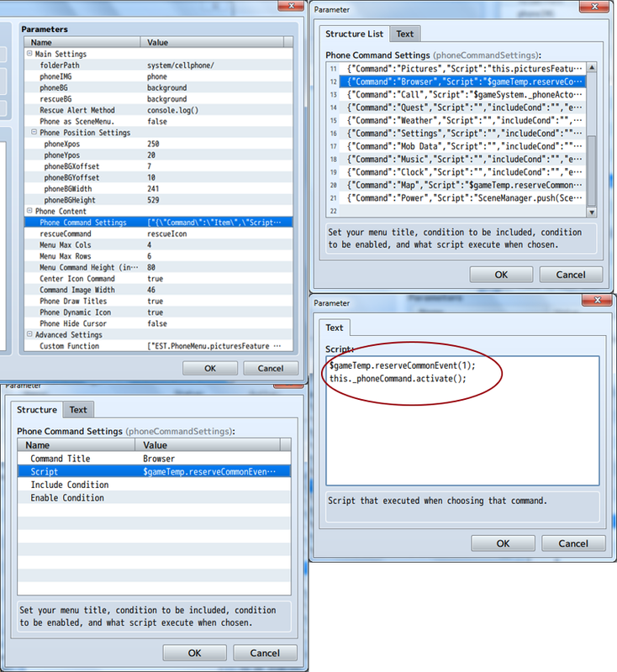The image size is (617, 672).
Task: Click Cancel in the Structure dialog
Action: tap(265, 653)
